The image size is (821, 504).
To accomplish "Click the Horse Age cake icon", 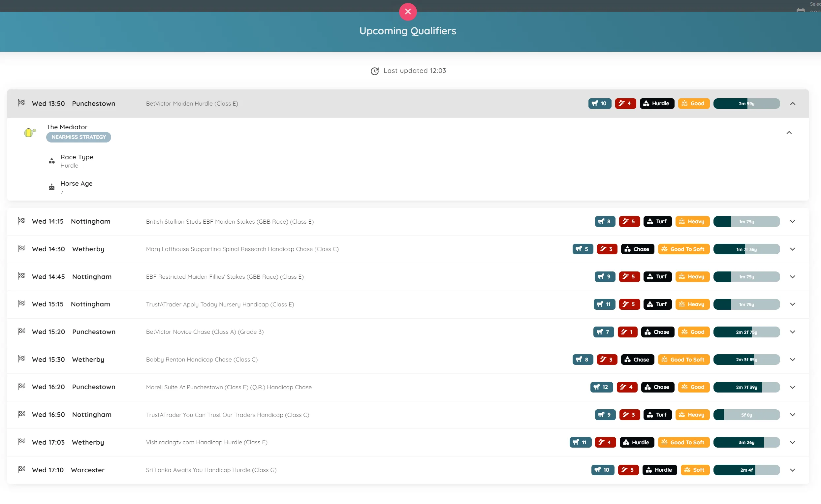I will 52,187.
